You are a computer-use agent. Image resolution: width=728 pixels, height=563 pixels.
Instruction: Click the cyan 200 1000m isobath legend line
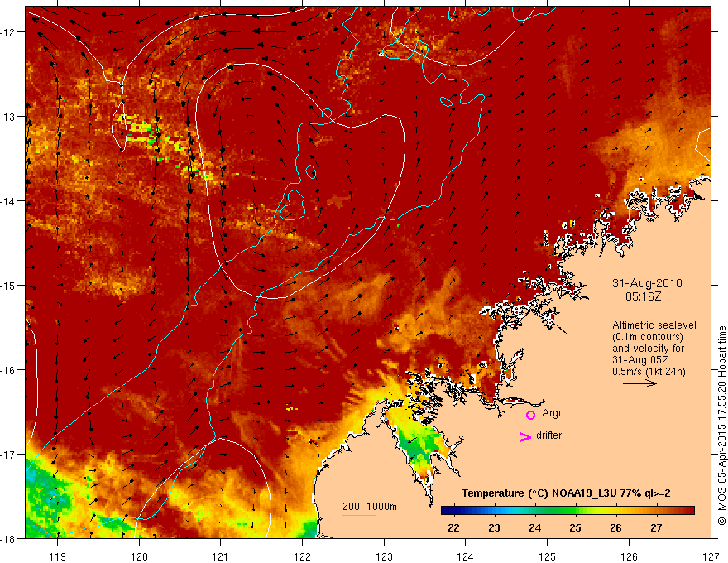pos(359,515)
